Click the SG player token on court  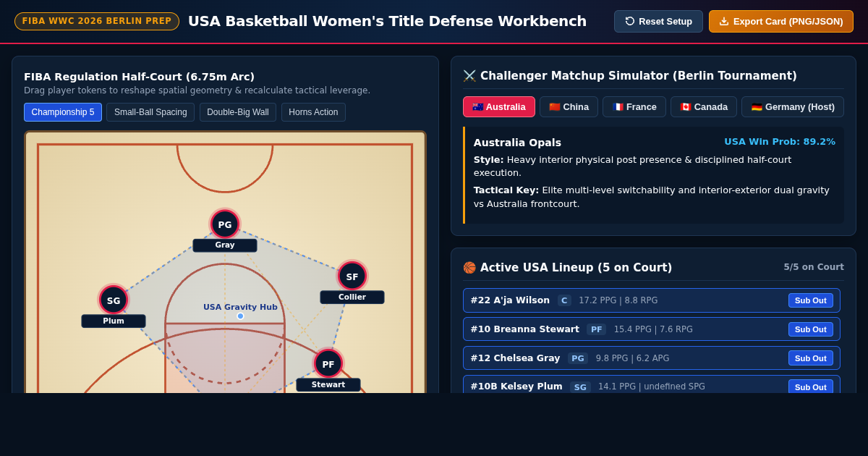pyautogui.click(x=114, y=300)
